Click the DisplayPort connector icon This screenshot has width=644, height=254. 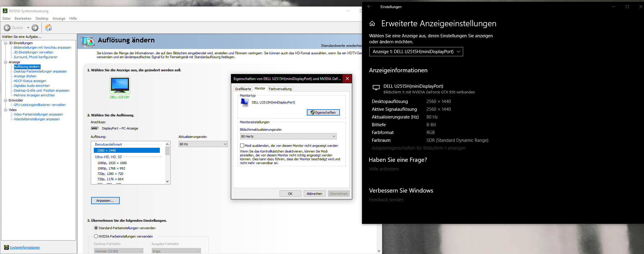tap(95, 128)
